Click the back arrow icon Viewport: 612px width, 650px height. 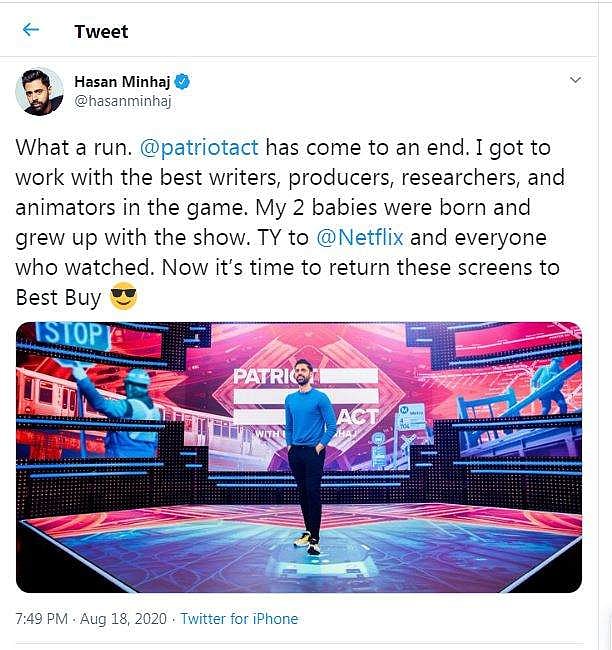click(x=31, y=30)
